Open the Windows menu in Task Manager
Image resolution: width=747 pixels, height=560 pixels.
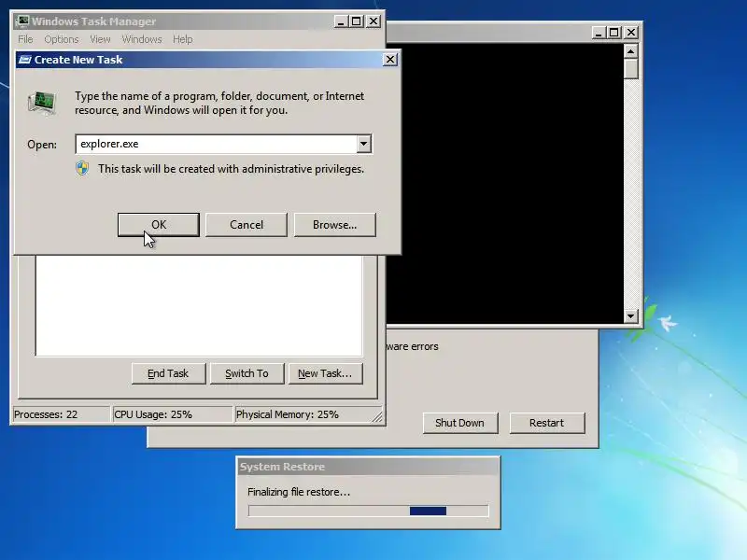[142, 39]
